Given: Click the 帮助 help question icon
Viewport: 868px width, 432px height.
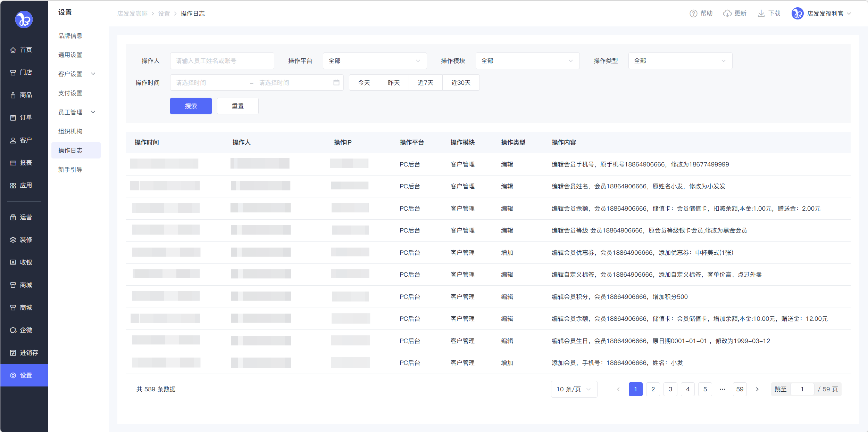Looking at the screenshot, I should click(693, 14).
